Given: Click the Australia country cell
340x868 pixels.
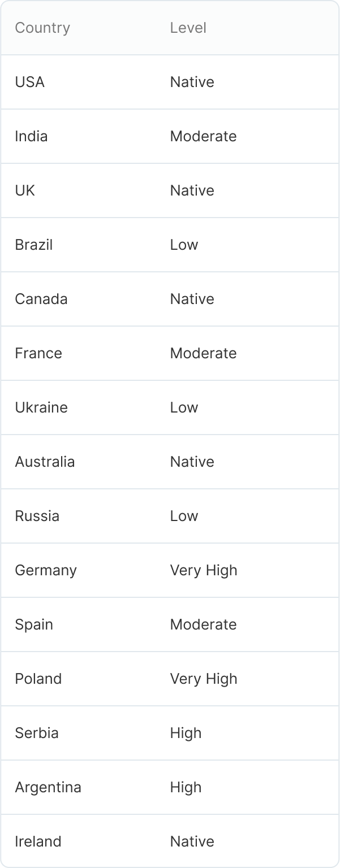Looking at the screenshot, I should 45,462.
